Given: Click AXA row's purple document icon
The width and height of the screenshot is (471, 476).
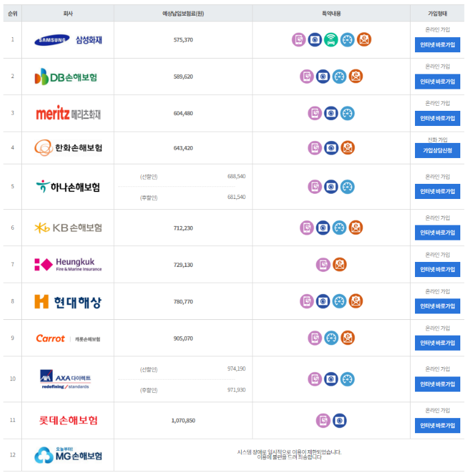Looking at the screenshot, I should point(315,379).
